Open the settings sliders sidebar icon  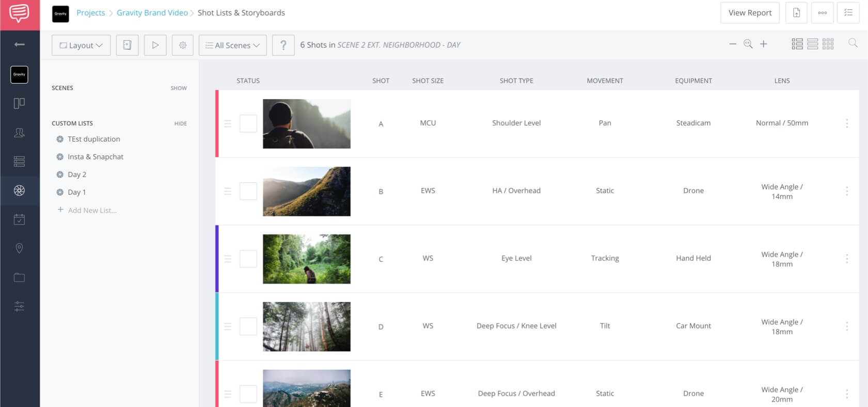[19, 306]
